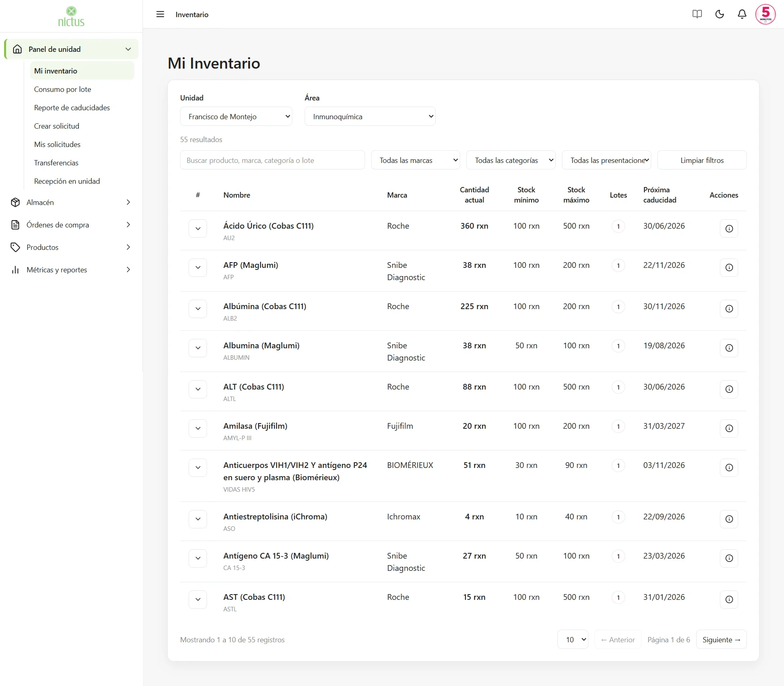Click the Métricas y reportes chart icon

16,269
